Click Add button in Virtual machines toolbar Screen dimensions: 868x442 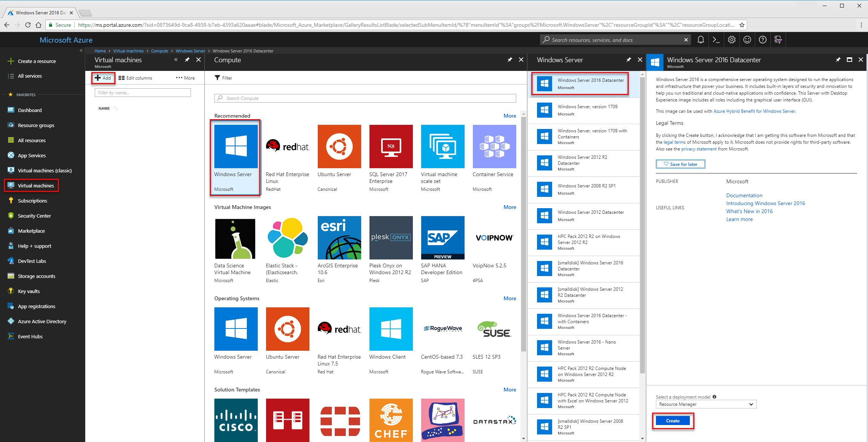coord(103,78)
